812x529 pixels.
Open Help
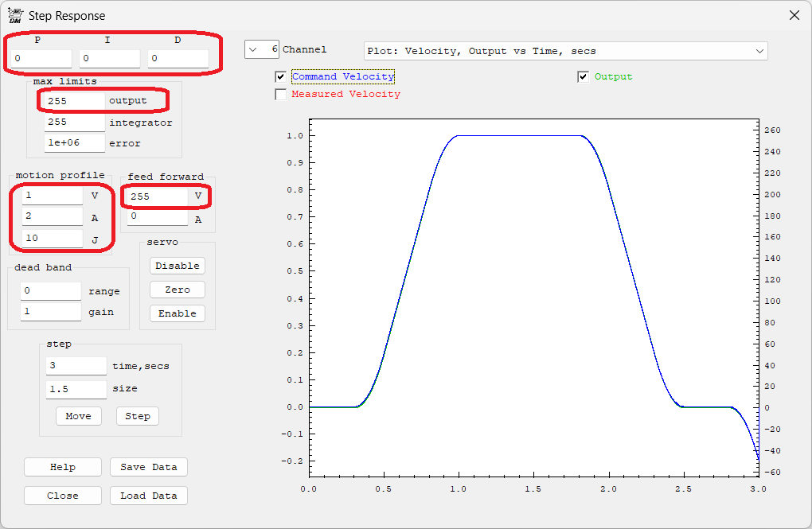(62, 467)
